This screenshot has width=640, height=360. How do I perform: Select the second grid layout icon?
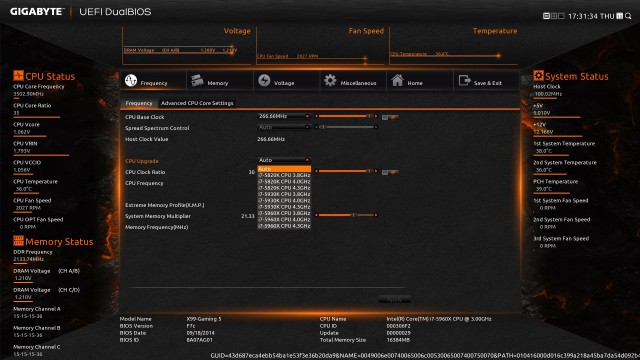(x=554, y=16)
